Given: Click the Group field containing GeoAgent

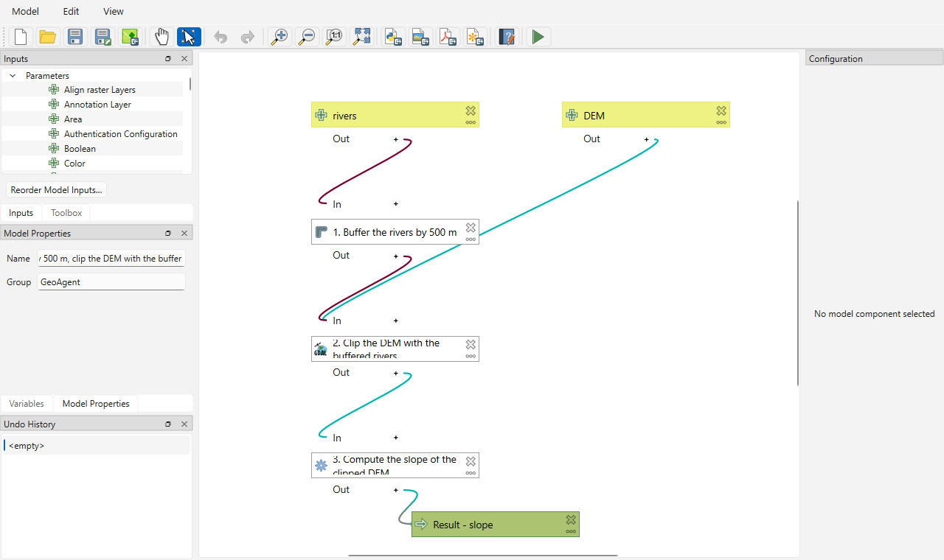Looking at the screenshot, I should (x=111, y=282).
